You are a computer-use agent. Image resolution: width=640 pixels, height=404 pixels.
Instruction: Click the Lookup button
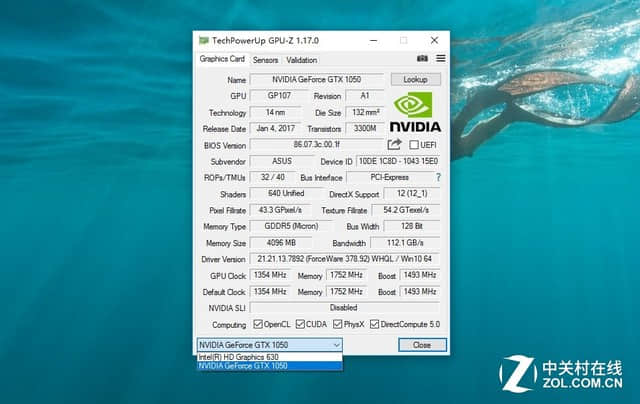416,79
